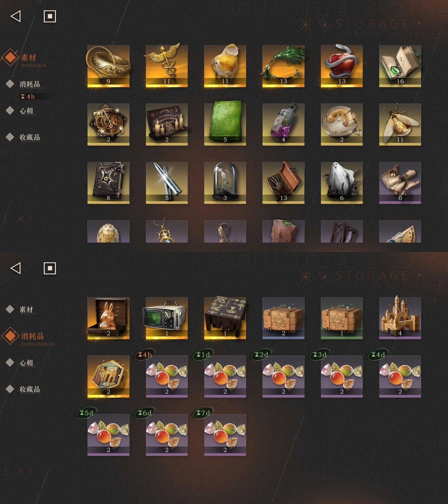Select the ghost figure item with count 6
The image size is (448, 504).
coord(342,183)
